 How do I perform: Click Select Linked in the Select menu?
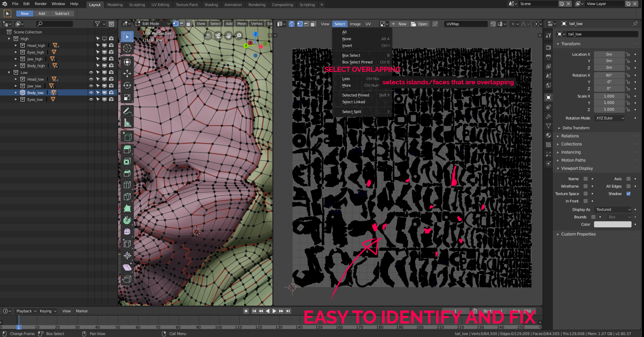click(x=353, y=102)
